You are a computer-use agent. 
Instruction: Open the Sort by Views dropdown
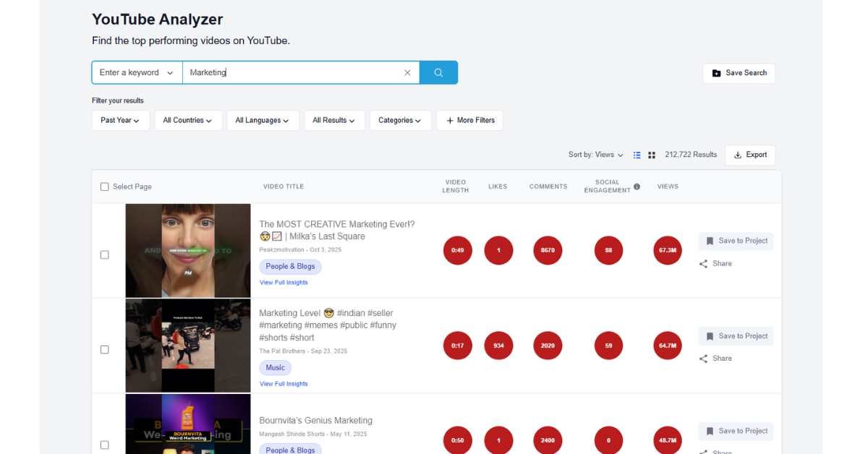[596, 155]
